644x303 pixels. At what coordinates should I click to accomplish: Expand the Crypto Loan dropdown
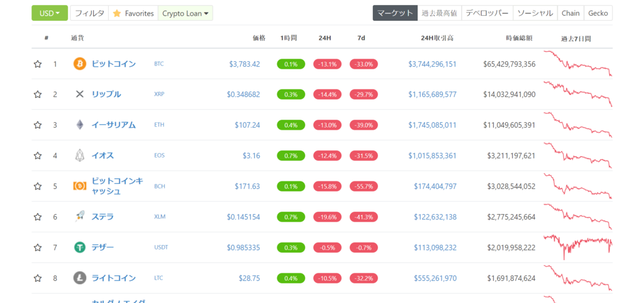pyautogui.click(x=186, y=13)
